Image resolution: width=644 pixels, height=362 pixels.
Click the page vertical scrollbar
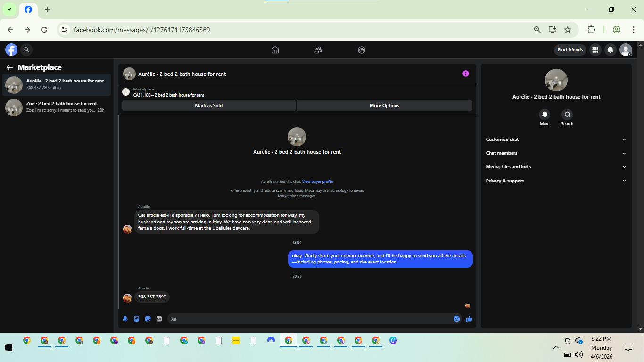pos(640,187)
